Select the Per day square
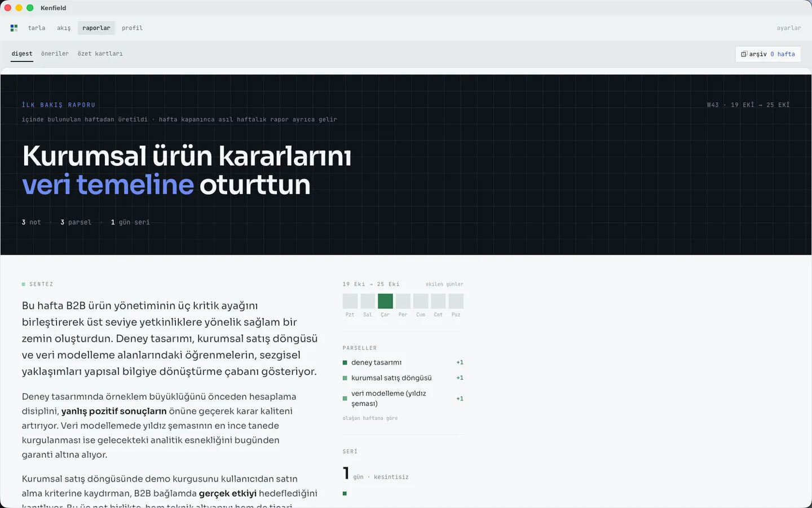This screenshot has width=812, height=508. pos(403,301)
